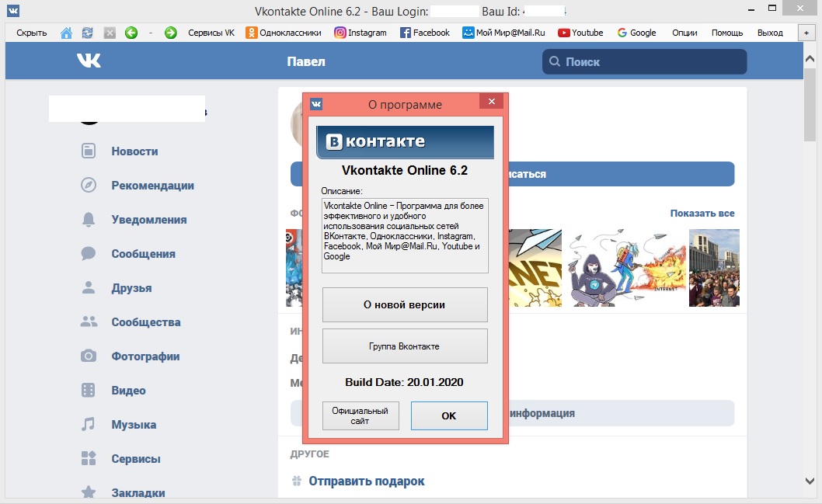Click the app VK icon in title bar

(x=13, y=10)
